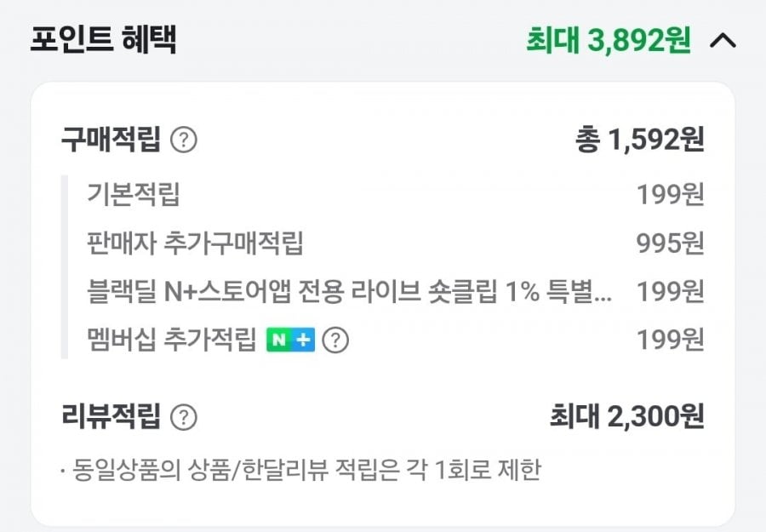This screenshot has height=532, width=766.
Task: Select the 멤버십 추가적립 label
Action: [x=171, y=340]
